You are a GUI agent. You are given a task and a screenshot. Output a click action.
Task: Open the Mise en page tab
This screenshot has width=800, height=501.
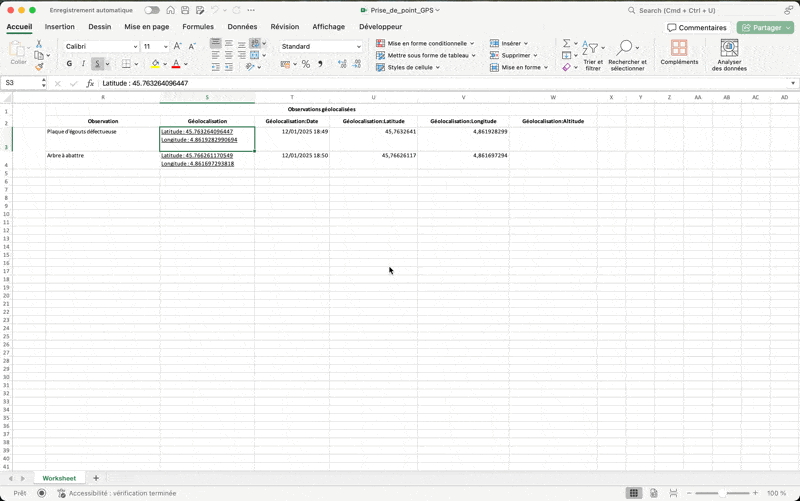146,27
